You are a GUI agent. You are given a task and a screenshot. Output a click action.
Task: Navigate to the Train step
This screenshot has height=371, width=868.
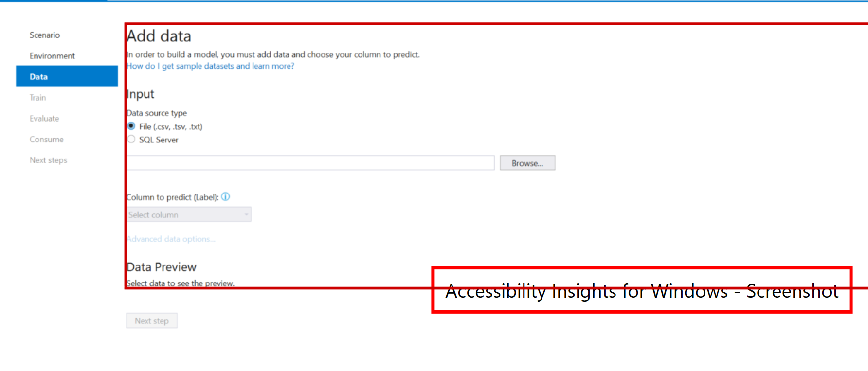(37, 97)
